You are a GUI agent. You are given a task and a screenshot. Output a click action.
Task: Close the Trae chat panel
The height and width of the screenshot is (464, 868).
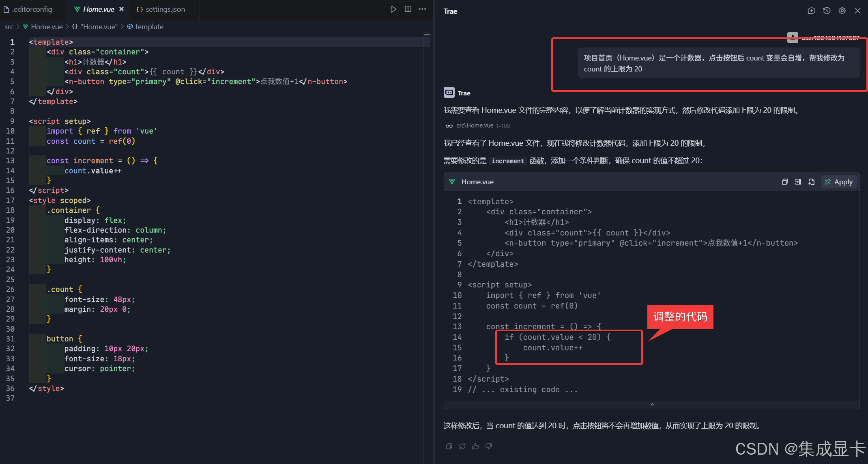(857, 11)
